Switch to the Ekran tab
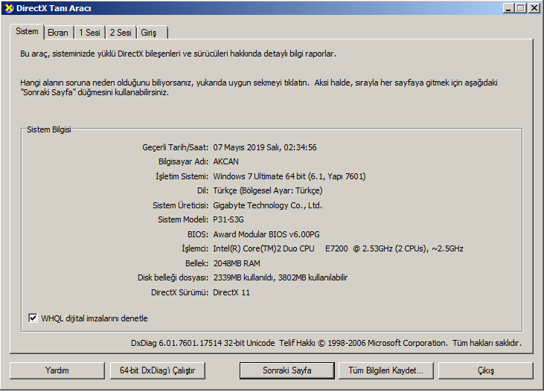This screenshot has height=392, width=544. (x=58, y=33)
